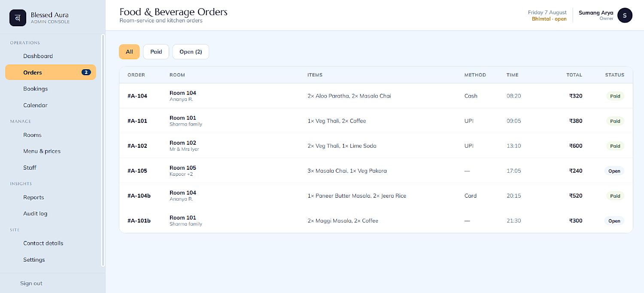Select order #A-101
644x293 pixels.
(137, 121)
